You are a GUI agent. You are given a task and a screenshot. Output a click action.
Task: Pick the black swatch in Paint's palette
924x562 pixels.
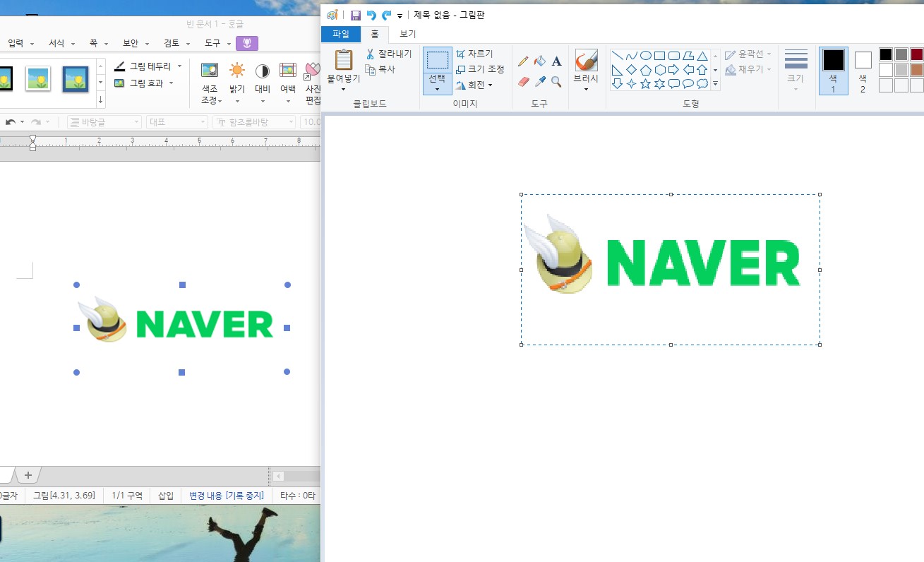coord(885,54)
